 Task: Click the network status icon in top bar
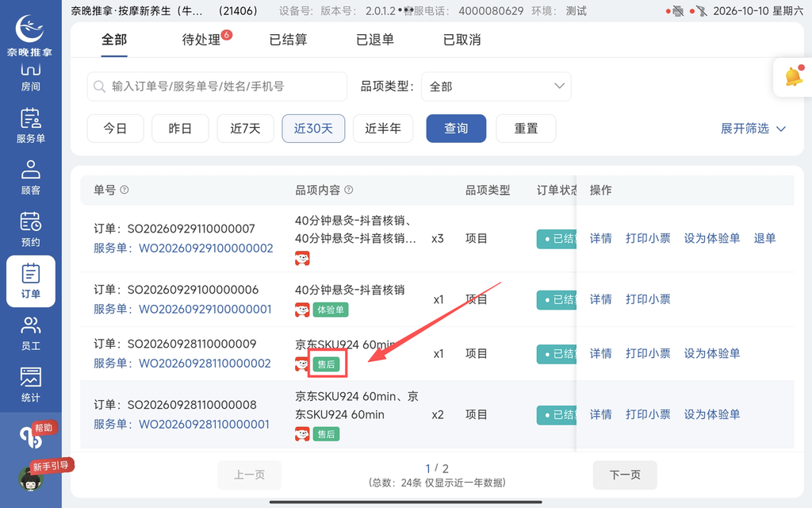point(701,11)
